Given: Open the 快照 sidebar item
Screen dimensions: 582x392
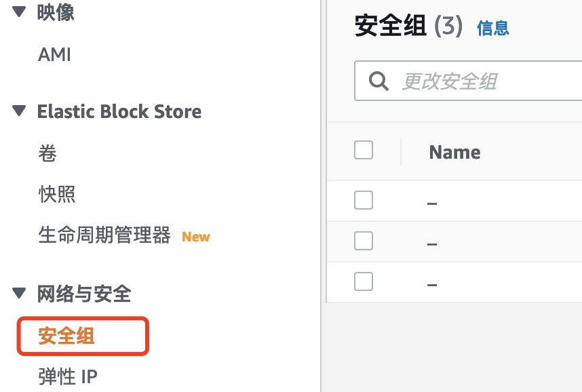Looking at the screenshot, I should 55,195.
